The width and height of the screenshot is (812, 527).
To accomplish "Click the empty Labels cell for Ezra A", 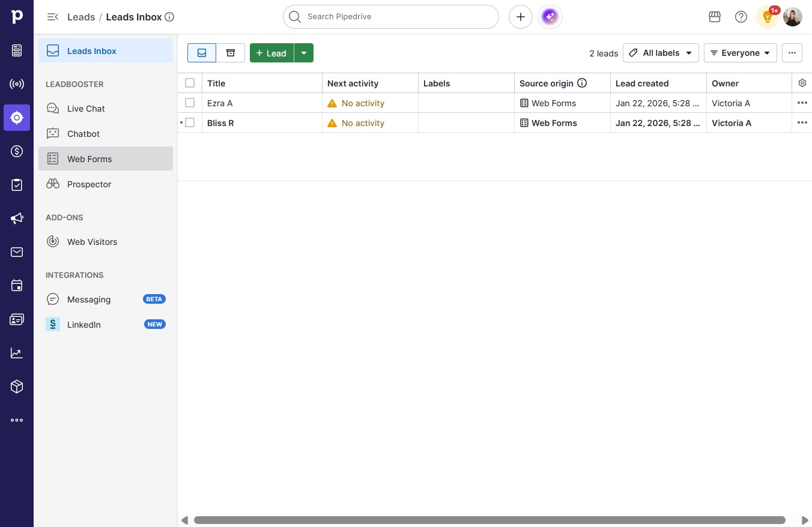I will coord(466,103).
